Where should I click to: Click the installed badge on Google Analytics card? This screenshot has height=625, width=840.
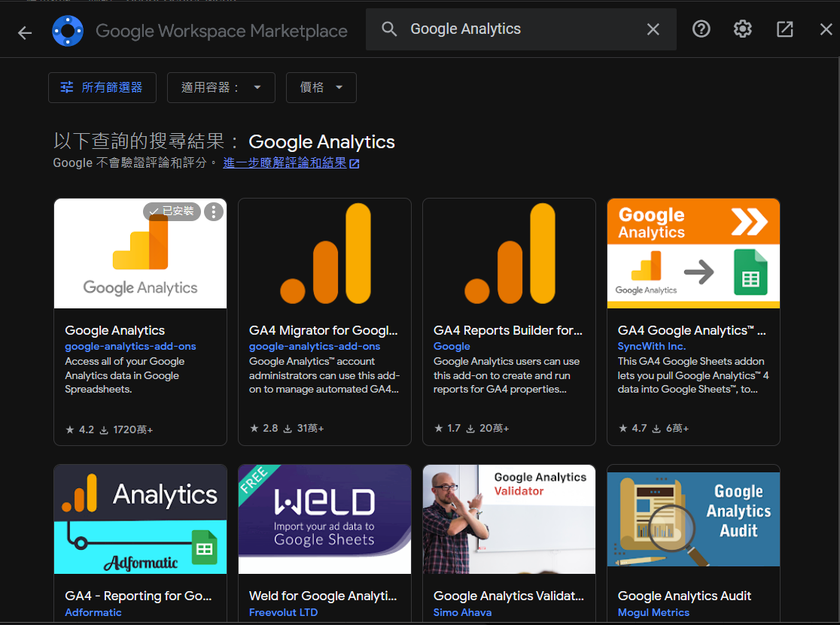pos(172,211)
